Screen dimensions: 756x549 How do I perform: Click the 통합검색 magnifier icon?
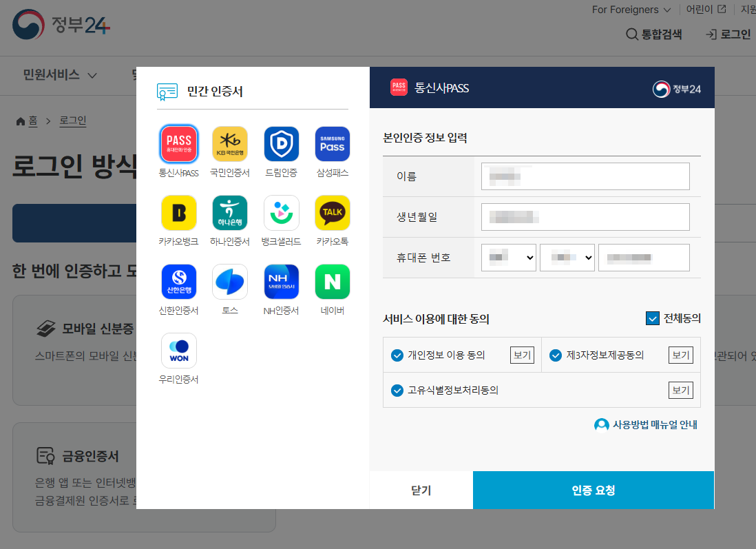click(631, 34)
